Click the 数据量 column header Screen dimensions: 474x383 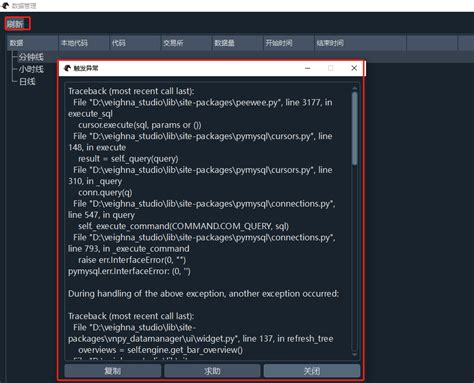pos(238,43)
